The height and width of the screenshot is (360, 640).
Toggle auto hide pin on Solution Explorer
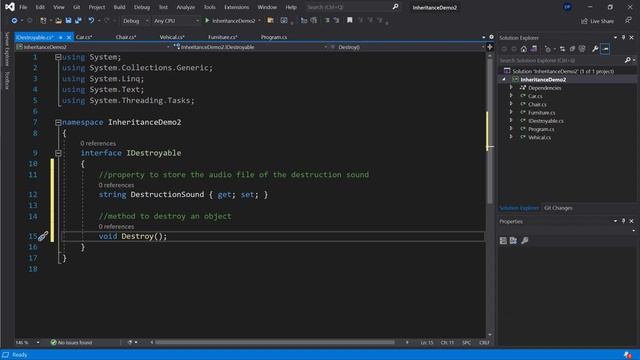(x=623, y=38)
